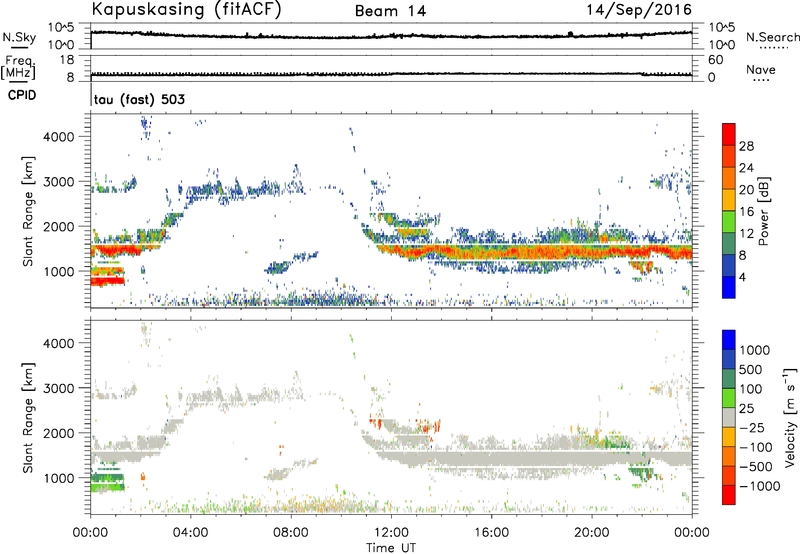
Task: Click the 'Velocity [m s-1]' colorbar label
Action: point(790,417)
